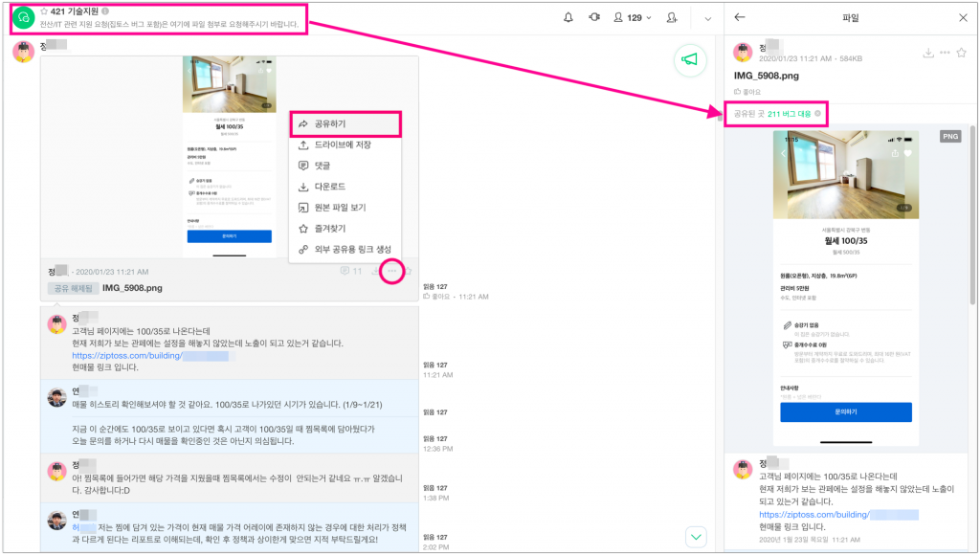Open the ziptoss.com building link in chat
The height and width of the screenshot is (555, 980).
[x=153, y=355]
